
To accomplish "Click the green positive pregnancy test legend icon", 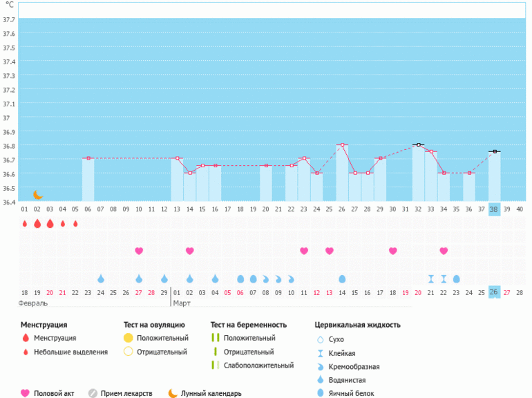I will pos(215,338).
